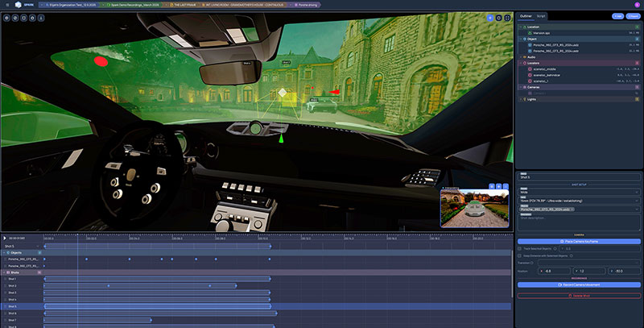Switch to the Script tab

click(541, 16)
